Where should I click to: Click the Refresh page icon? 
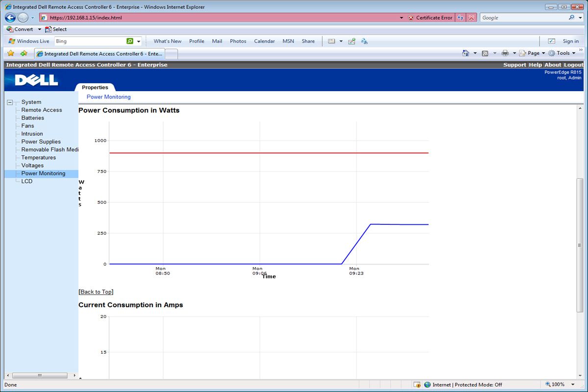(460, 18)
